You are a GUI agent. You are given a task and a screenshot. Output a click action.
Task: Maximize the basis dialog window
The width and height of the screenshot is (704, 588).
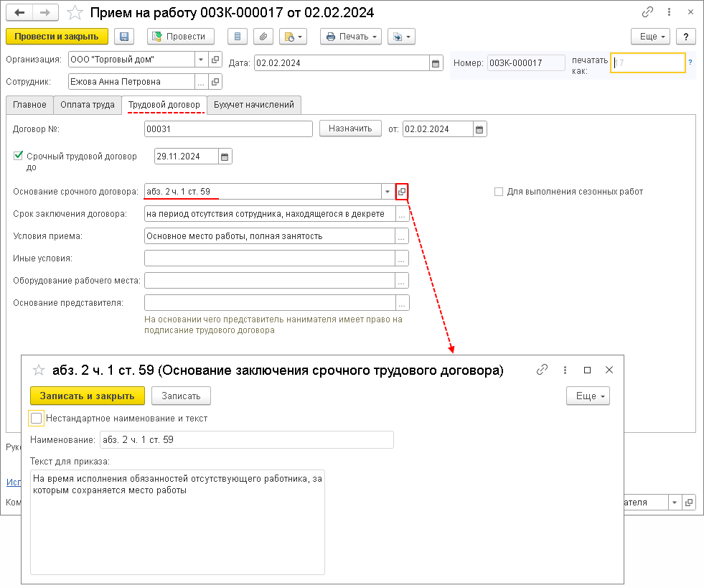(x=587, y=370)
